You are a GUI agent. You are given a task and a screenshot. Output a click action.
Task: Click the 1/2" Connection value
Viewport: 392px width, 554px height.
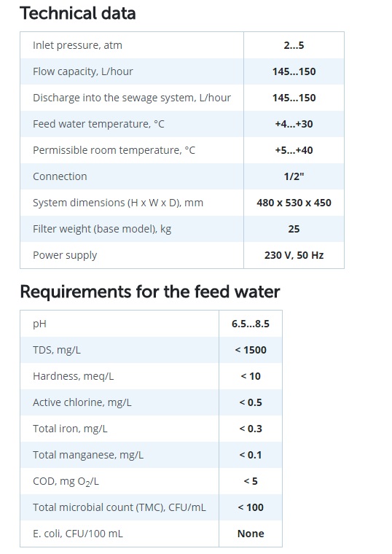pos(294,176)
